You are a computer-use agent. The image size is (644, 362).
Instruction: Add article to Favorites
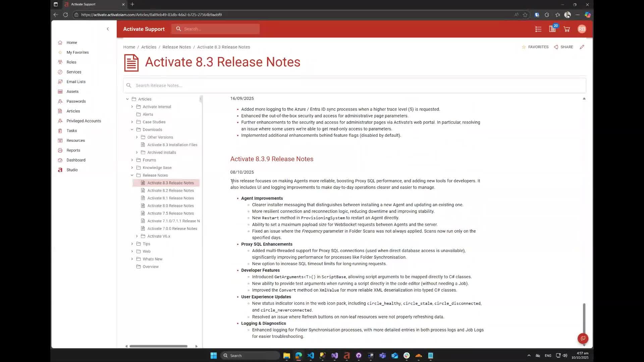[535, 47]
